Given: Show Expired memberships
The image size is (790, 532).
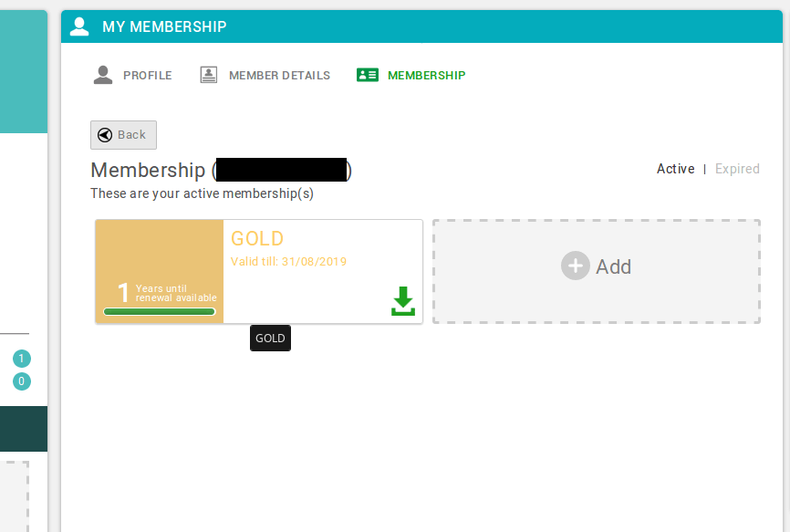Looking at the screenshot, I should (737, 169).
